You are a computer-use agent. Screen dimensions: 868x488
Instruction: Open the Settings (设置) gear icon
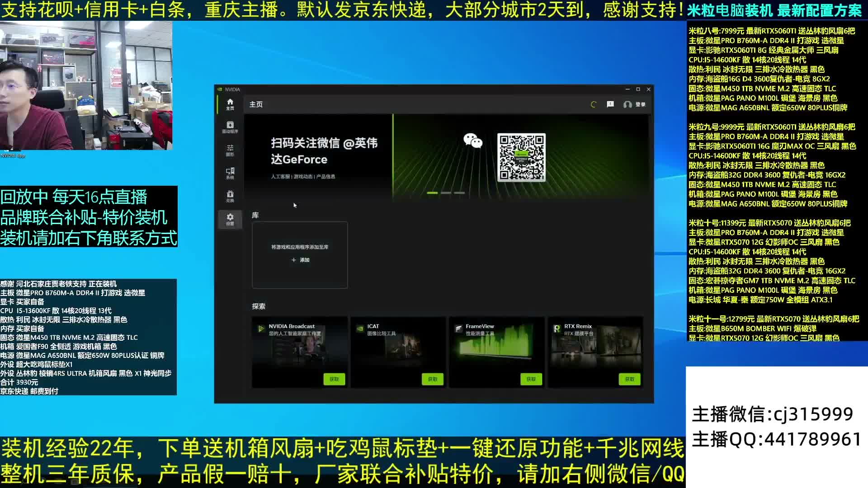point(230,219)
